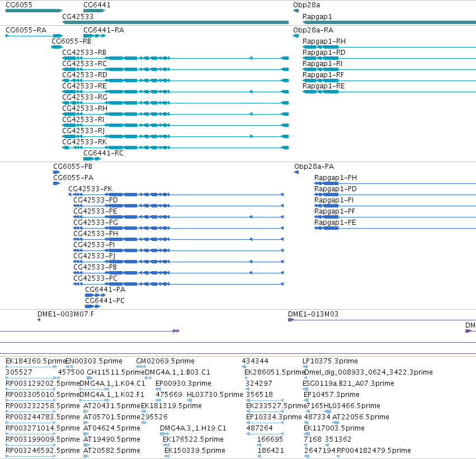Select EST RP004182479.5prime
The width and height of the screenshot is (476, 459).
pyautogui.click(x=374, y=451)
